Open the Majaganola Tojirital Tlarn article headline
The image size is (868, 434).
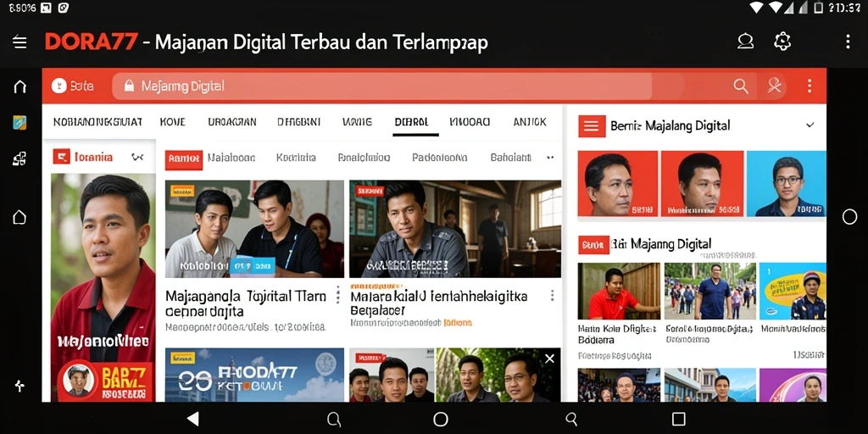tap(246, 303)
